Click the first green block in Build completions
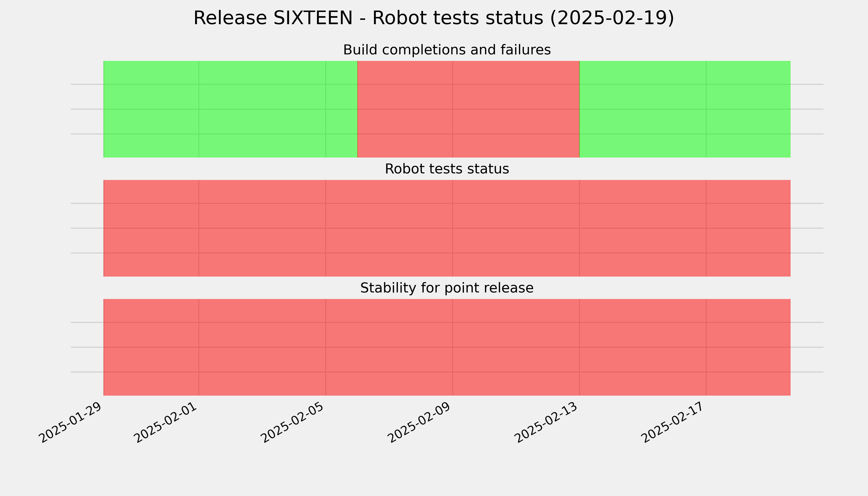This screenshot has height=496, width=868. click(x=230, y=109)
